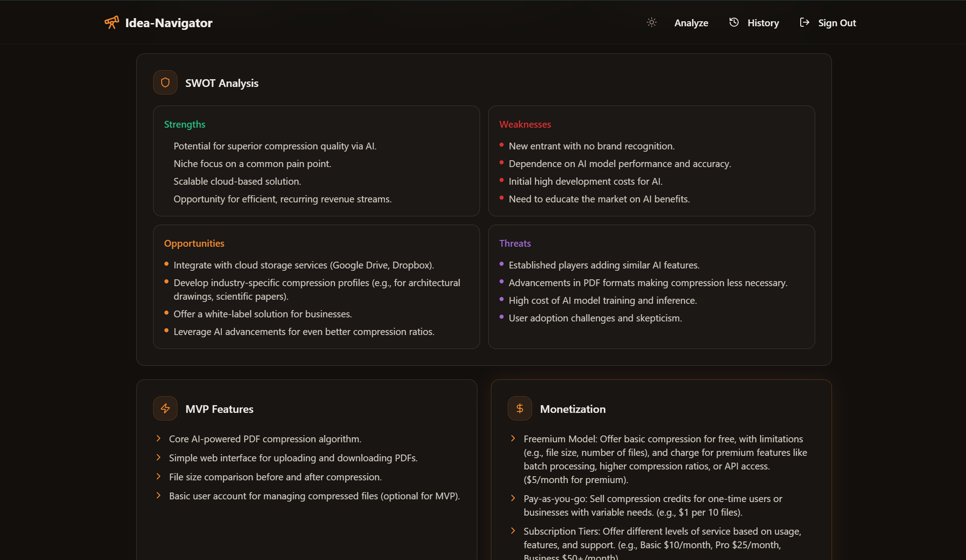Click chevron next to Subscription Tiers item
Screen dimensions: 966x560
[513, 531]
